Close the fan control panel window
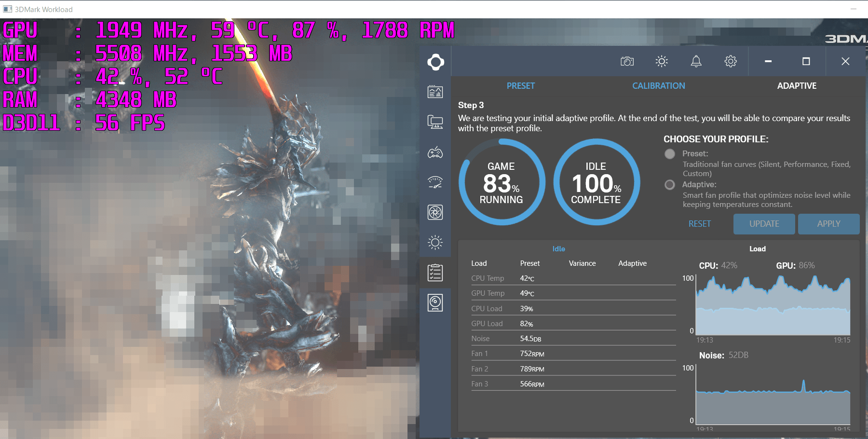This screenshot has width=868, height=439. tap(845, 61)
